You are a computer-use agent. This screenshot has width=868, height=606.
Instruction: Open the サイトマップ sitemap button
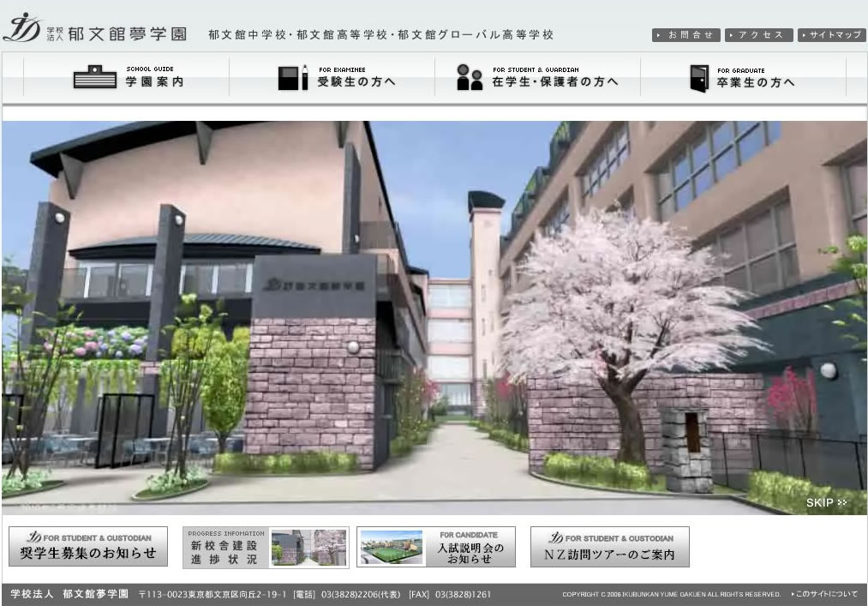tap(831, 35)
